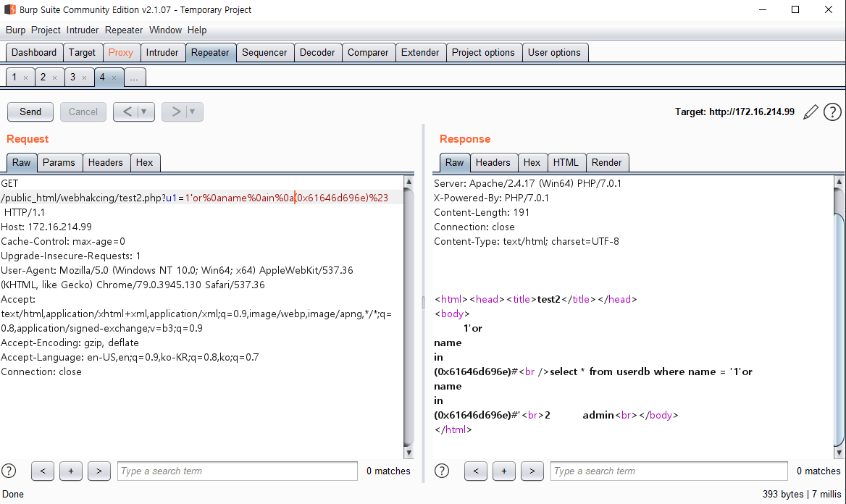The width and height of the screenshot is (846, 504).
Task: Click the Content-Length: 191 response line
Action: click(x=482, y=213)
